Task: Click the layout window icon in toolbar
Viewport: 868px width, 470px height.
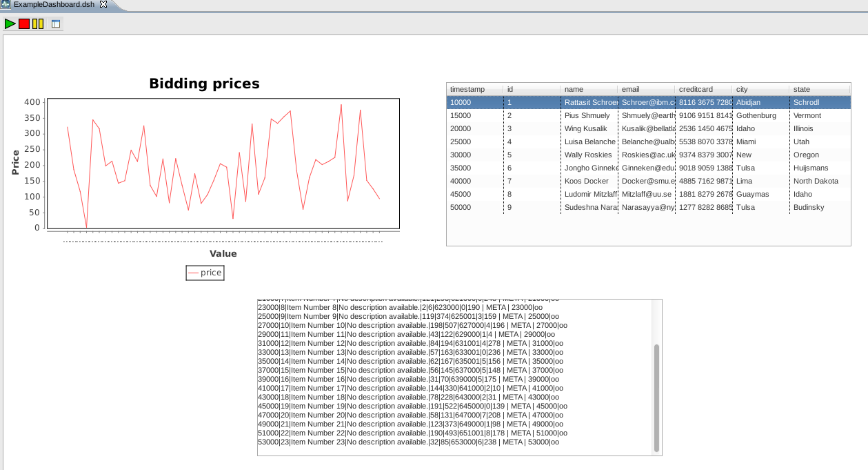Action: [x=56, y=24]
